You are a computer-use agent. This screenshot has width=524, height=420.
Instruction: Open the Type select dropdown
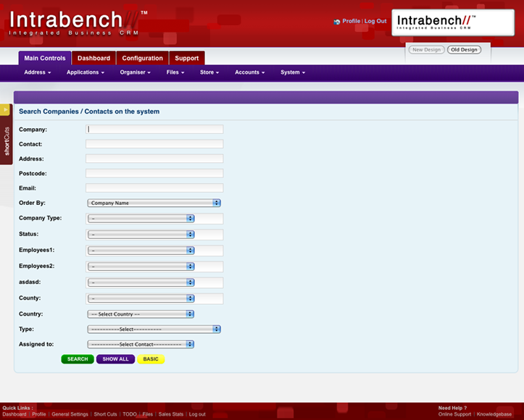tap(154, 329)
